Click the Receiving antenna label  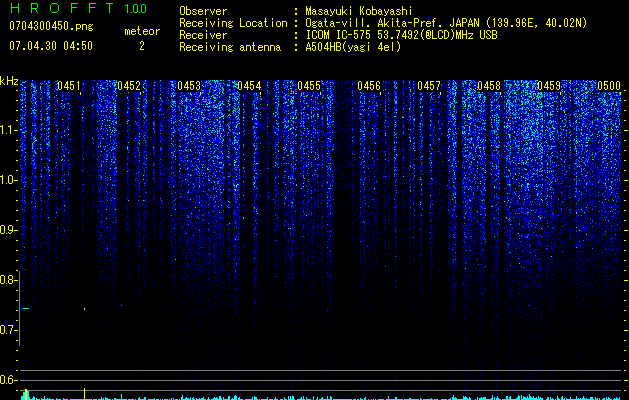(230, 47)
